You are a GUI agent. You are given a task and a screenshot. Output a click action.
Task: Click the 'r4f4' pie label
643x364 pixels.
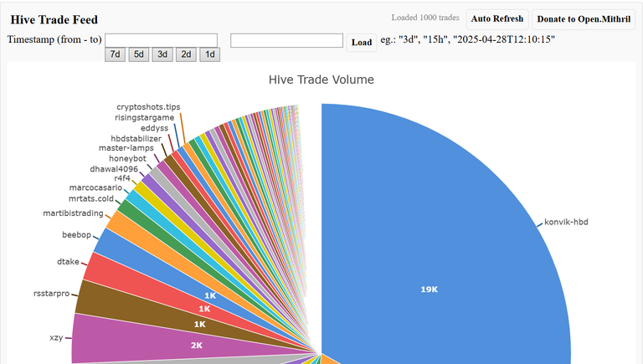coord(121,178)
